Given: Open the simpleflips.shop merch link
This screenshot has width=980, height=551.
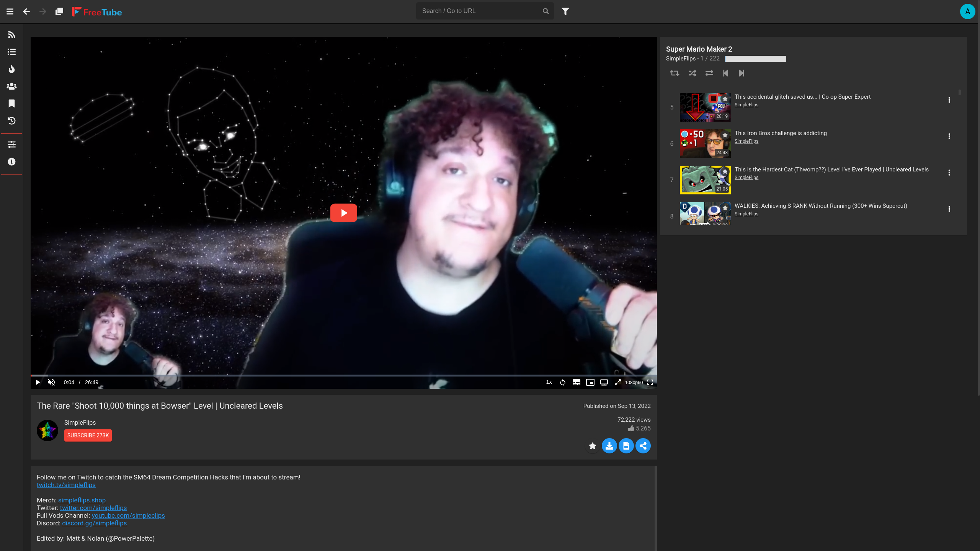Looking at the screenshot, I should [82, 500].
